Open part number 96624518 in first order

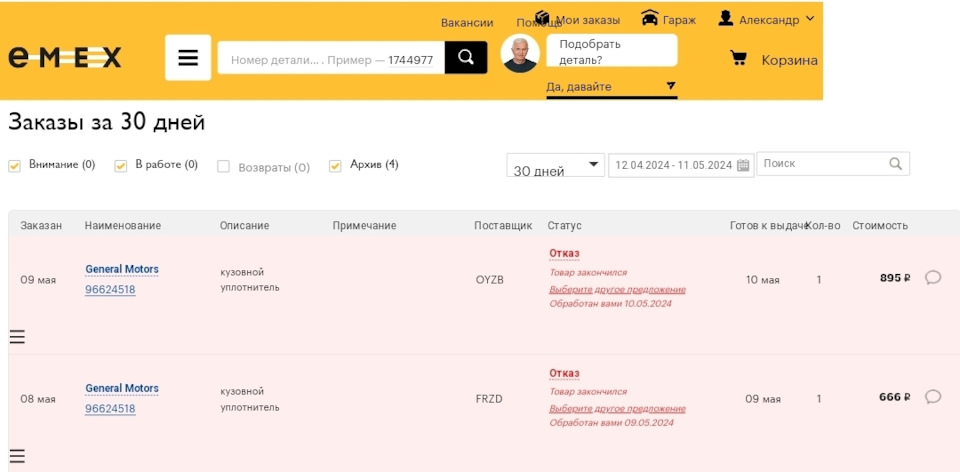tap(110, 290)
